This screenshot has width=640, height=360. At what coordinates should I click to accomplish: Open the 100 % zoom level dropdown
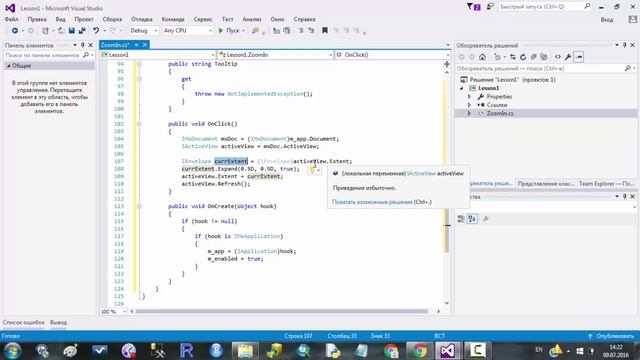tap(113, 311)
